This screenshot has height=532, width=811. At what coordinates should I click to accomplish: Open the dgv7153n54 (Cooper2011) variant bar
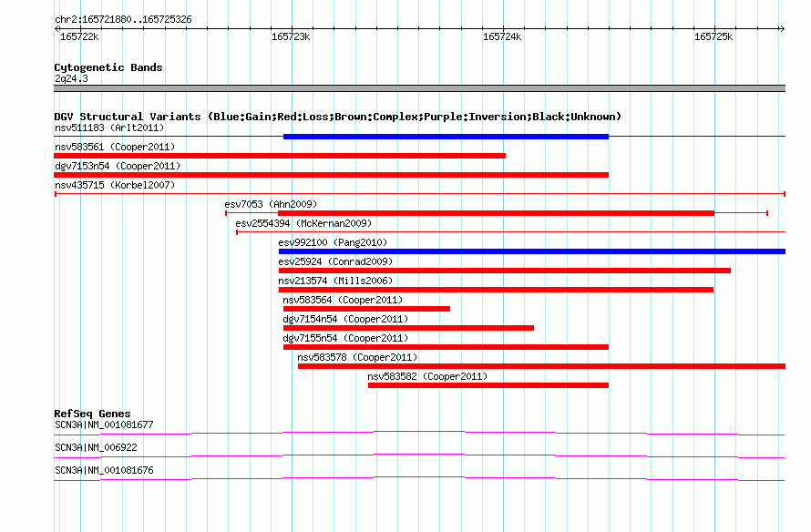point(331,175)
